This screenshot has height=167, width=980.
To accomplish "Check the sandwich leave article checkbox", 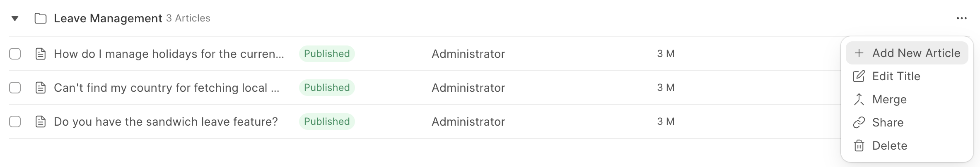I will click(x=15, y=122).
